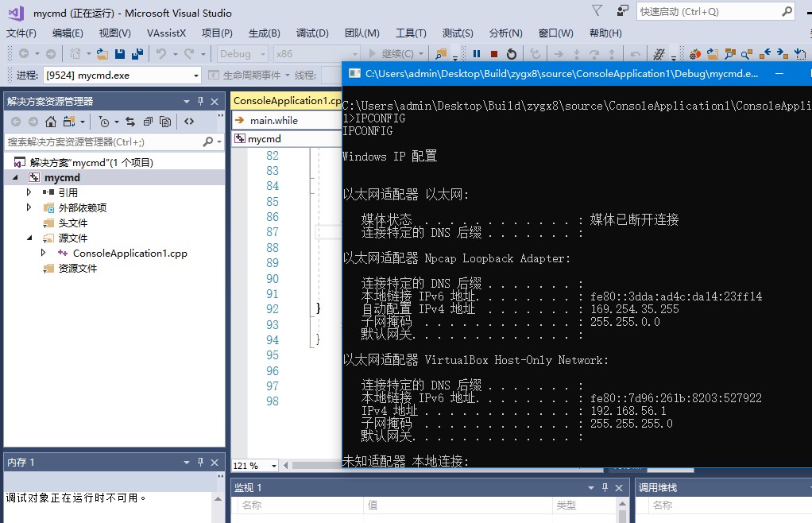Click the Quick Launch search magnifier icon
The image size is (812, 523).
(787, 11)
